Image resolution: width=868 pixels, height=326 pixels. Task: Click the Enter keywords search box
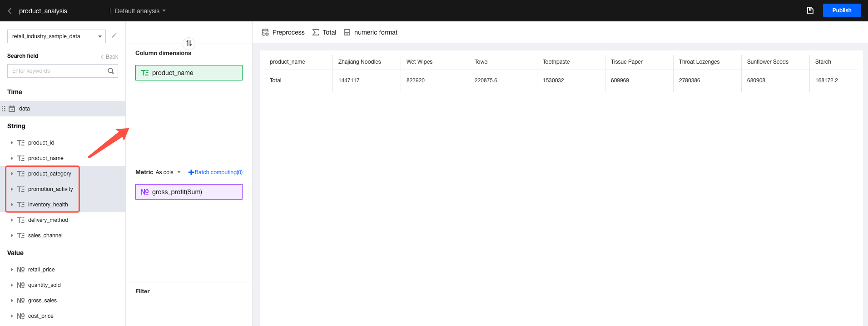57,71
